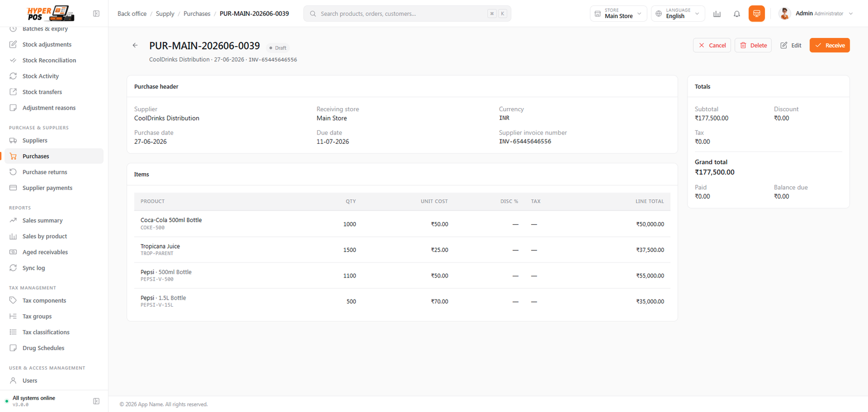
Task: Click the UNIT COST column header
Action: point(434,201)
